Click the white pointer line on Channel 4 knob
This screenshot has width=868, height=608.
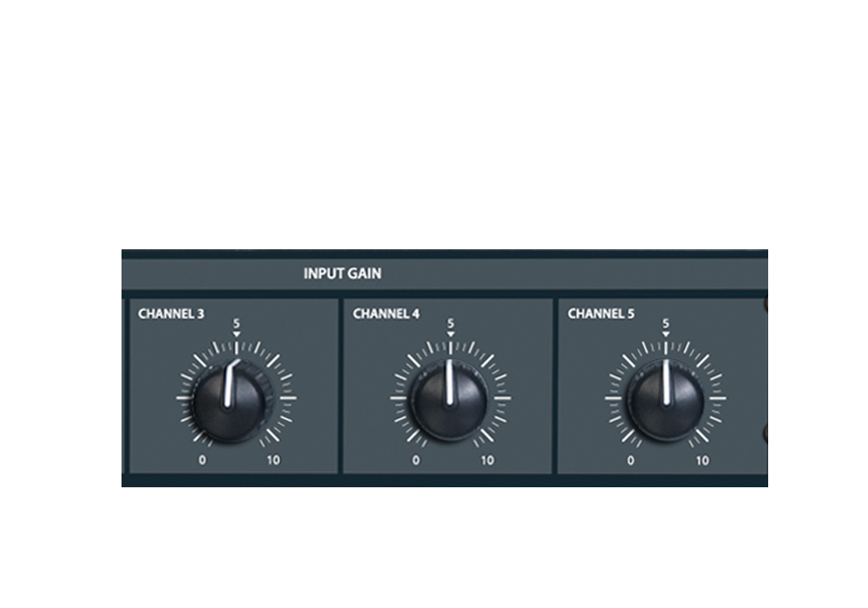[450, 382]
